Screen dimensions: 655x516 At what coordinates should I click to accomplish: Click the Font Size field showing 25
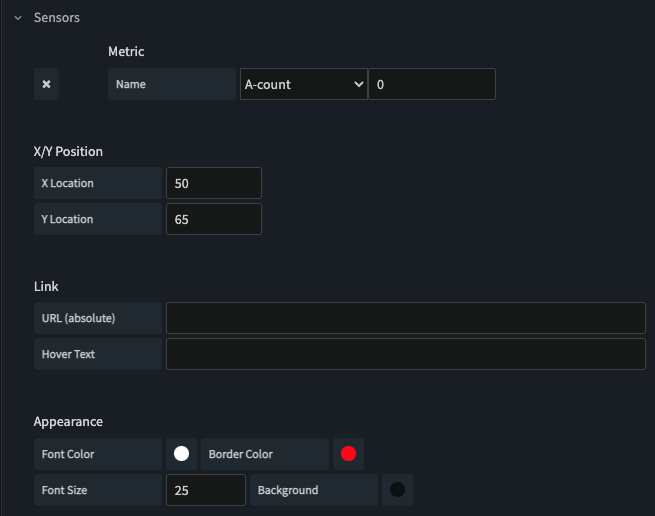point(206,490)
